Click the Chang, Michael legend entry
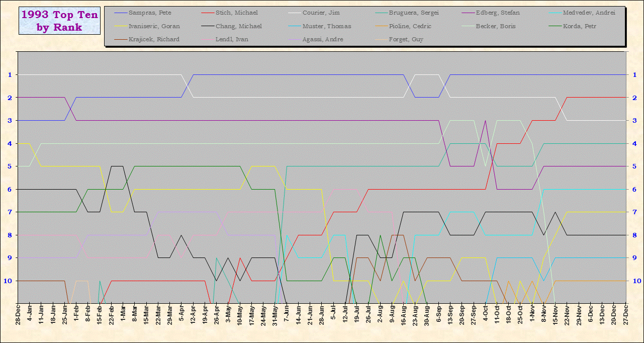Viewport: 644px width, 343px height. pyautogui.click(x=238, y=26)
